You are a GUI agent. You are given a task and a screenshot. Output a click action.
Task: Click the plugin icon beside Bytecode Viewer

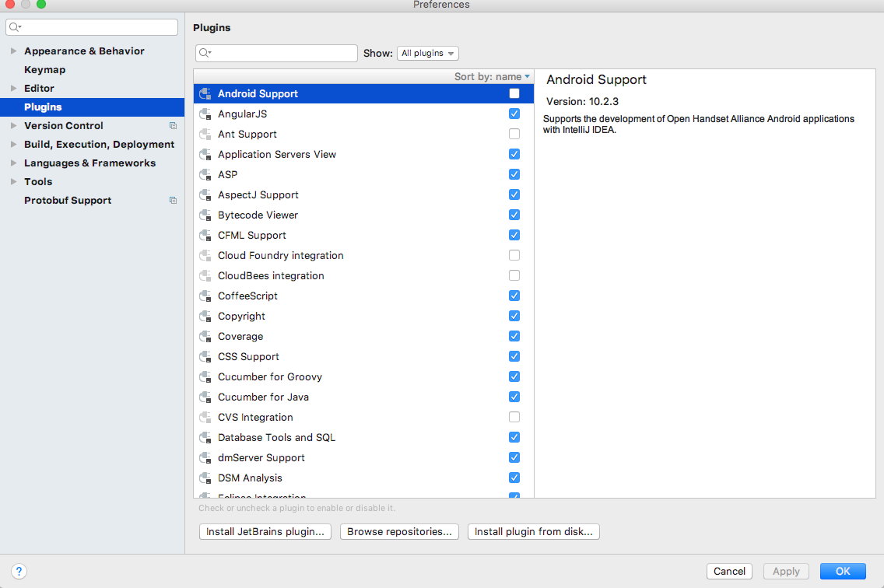point(205,215)
